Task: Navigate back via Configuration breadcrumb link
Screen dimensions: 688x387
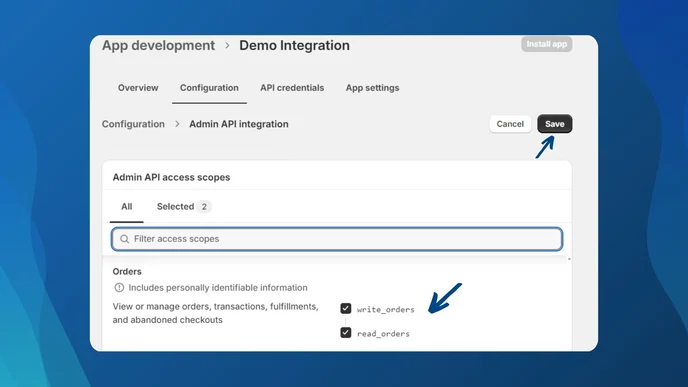Action: [133, 124]
